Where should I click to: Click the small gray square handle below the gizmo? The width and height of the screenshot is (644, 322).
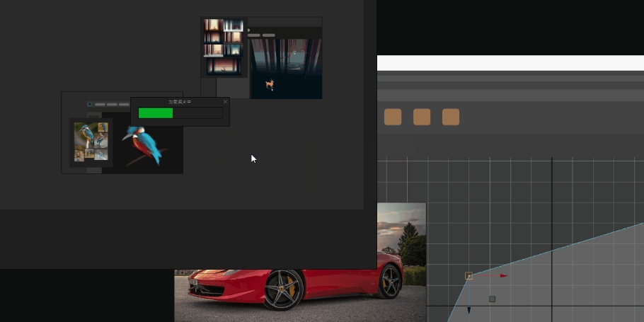click(x=492, y=299)
